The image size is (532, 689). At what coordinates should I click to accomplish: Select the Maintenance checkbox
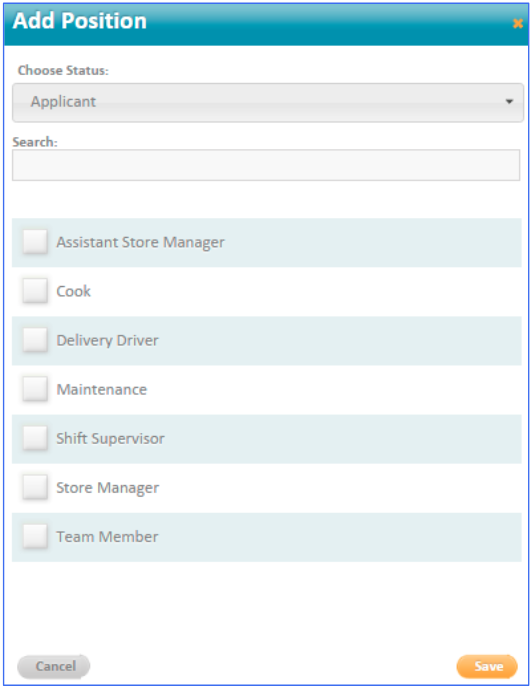pos(35,388)
